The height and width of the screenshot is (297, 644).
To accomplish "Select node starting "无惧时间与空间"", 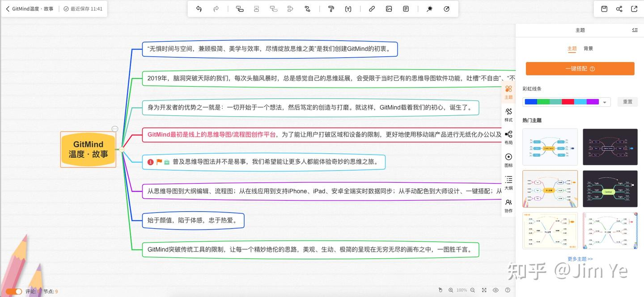I will [x=270, y=49].
